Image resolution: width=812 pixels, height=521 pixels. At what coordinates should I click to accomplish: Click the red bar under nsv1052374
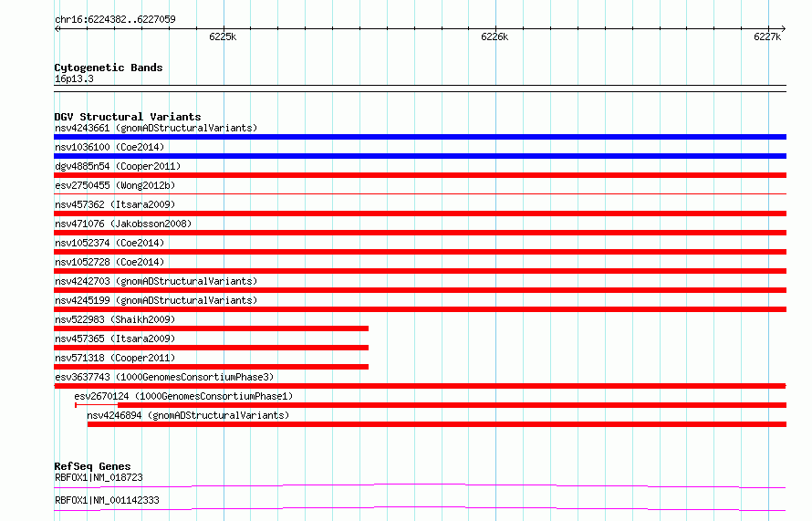coord(420,252)
